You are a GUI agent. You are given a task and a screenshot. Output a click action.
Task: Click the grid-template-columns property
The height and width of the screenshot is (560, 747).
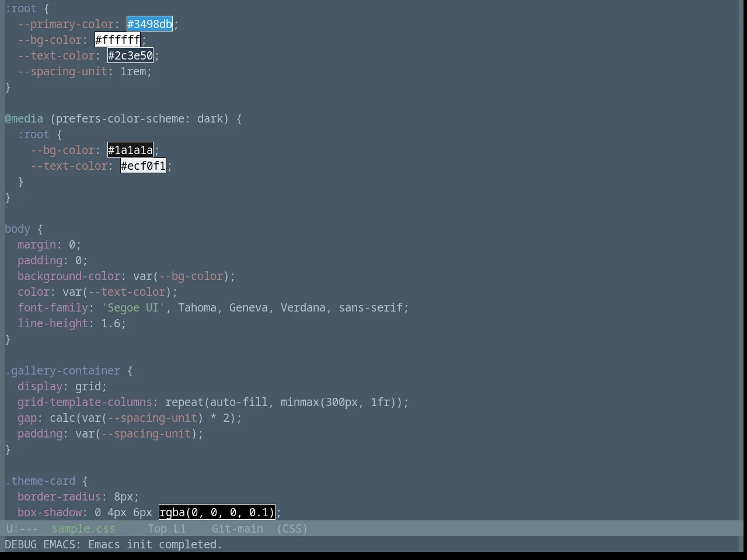coord(85,402)
